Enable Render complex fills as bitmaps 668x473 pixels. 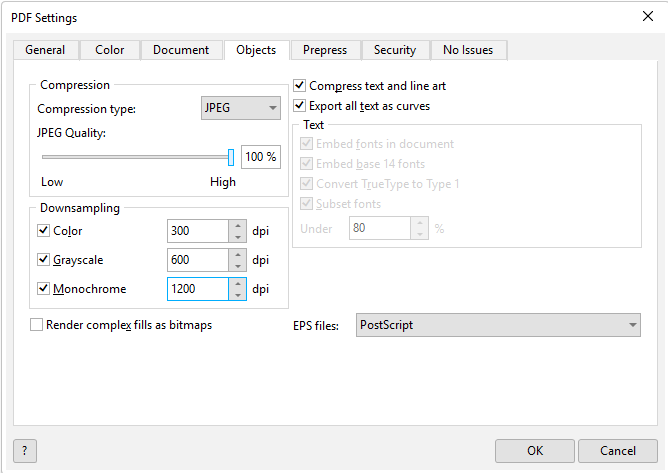[x=37, y=325]
